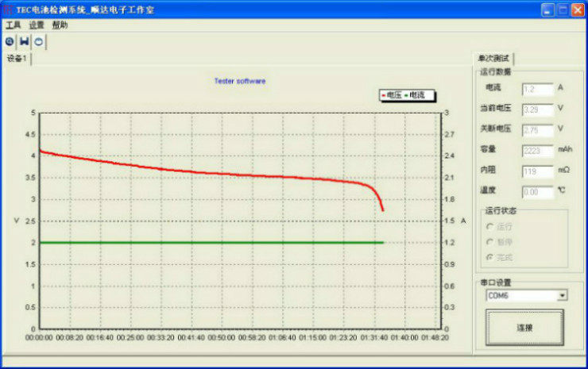Click the 4.5 voltage axis label
The height and width of the screenshot is (369, 588).
pyautogui.click(x=30, y=134)
